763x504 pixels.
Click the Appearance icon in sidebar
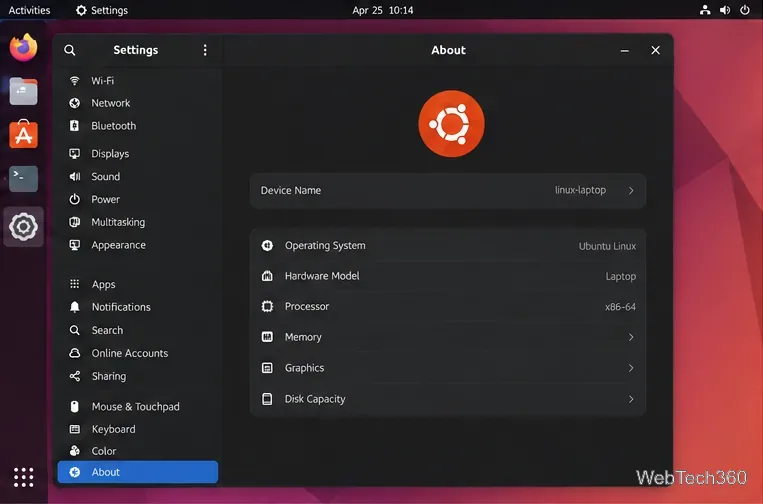coord(74,245)
